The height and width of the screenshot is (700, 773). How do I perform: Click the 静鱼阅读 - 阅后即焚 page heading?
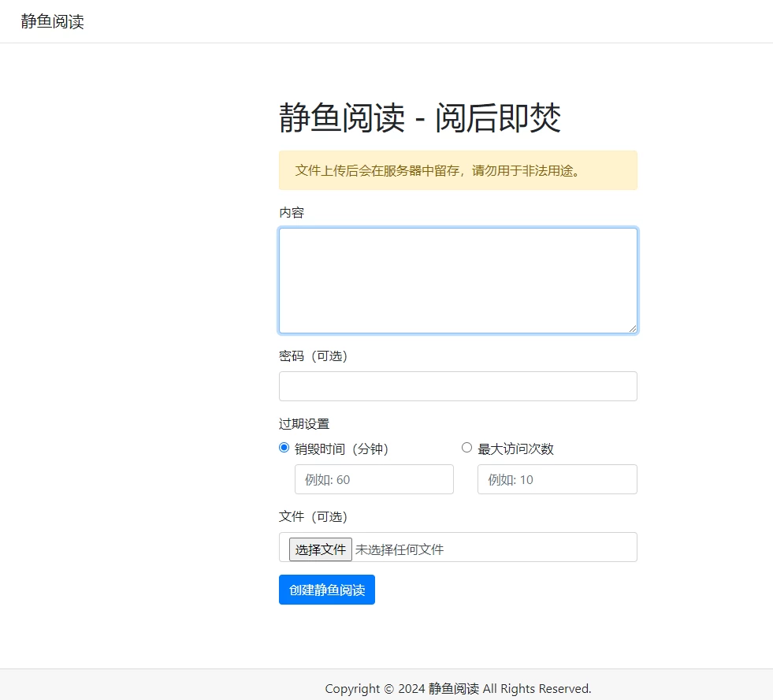coord(419,119)
